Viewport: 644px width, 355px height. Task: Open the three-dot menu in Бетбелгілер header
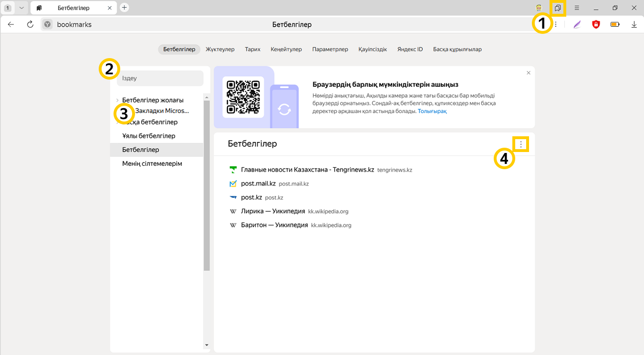pyautogui.click(x=521, y=144)
